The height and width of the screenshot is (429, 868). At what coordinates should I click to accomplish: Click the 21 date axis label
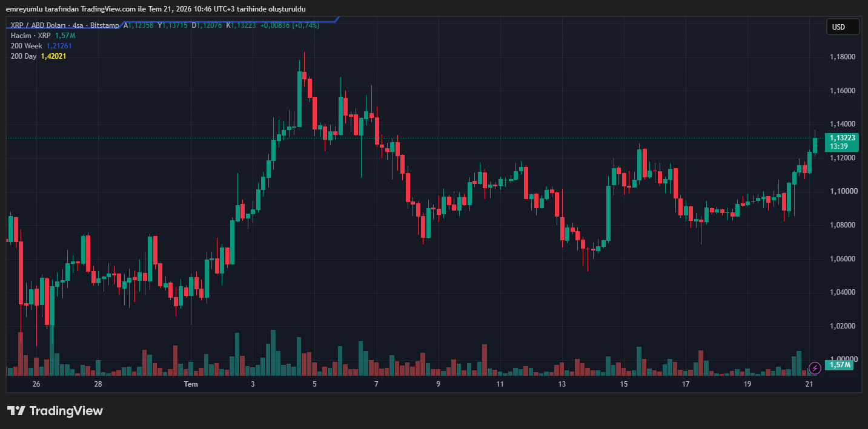tap(809, 384)
